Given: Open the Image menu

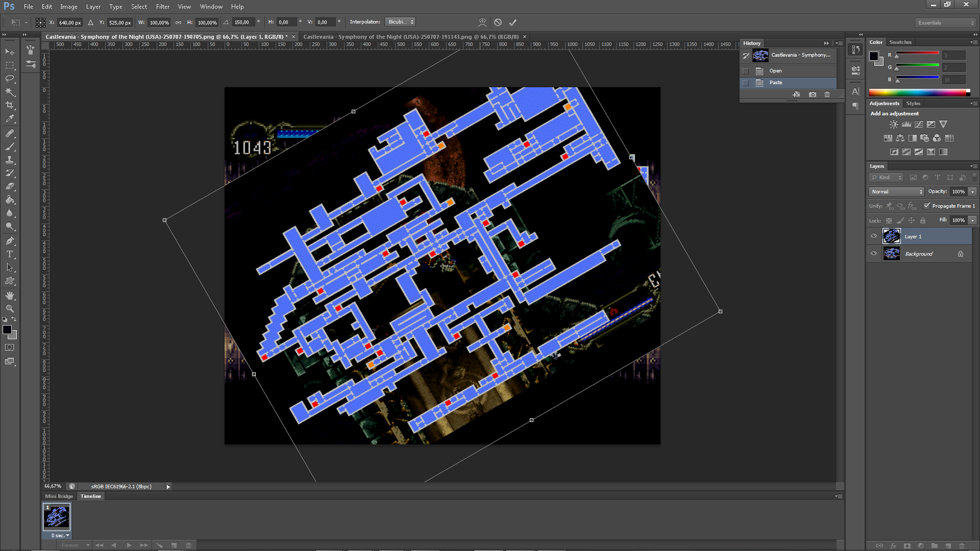Looking at the screenshot, I should point(68,7).
